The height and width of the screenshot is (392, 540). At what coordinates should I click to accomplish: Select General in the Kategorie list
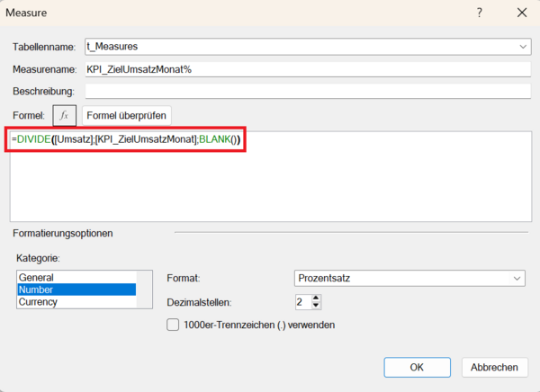point(37,278)
